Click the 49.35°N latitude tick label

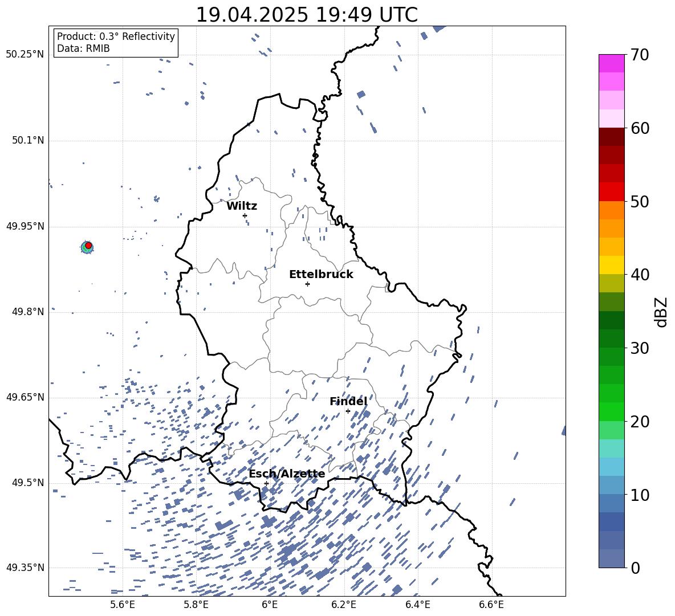tap(25, 568)
